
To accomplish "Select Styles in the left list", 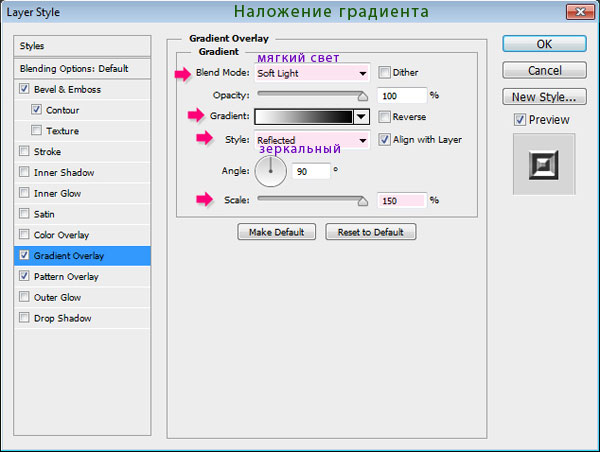I will [82, 46].
